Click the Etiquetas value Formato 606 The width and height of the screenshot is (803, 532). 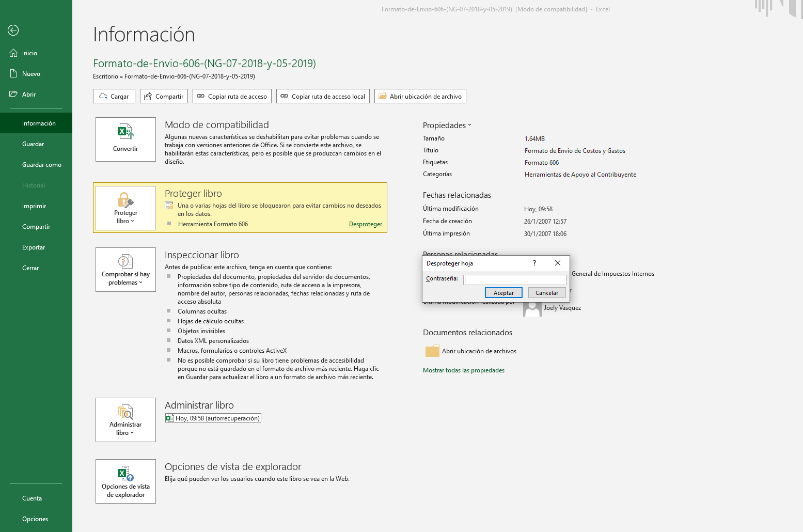tap(542, 163)
